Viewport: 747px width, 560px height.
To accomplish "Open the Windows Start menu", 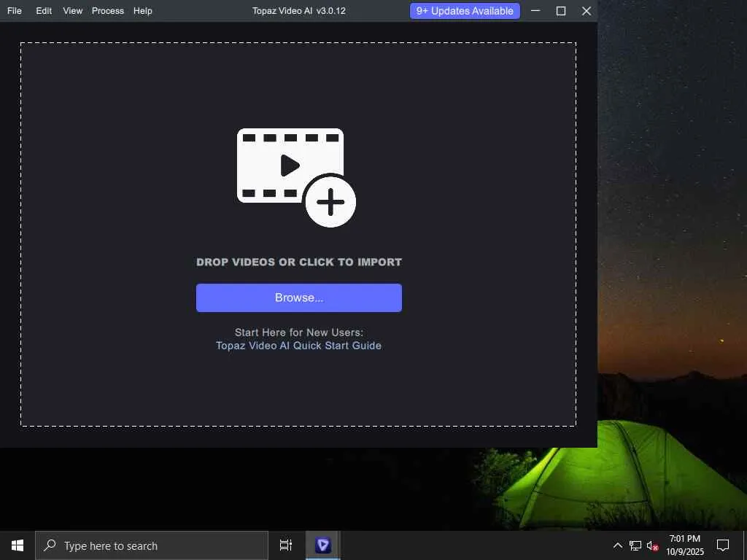I will [18, 545].
